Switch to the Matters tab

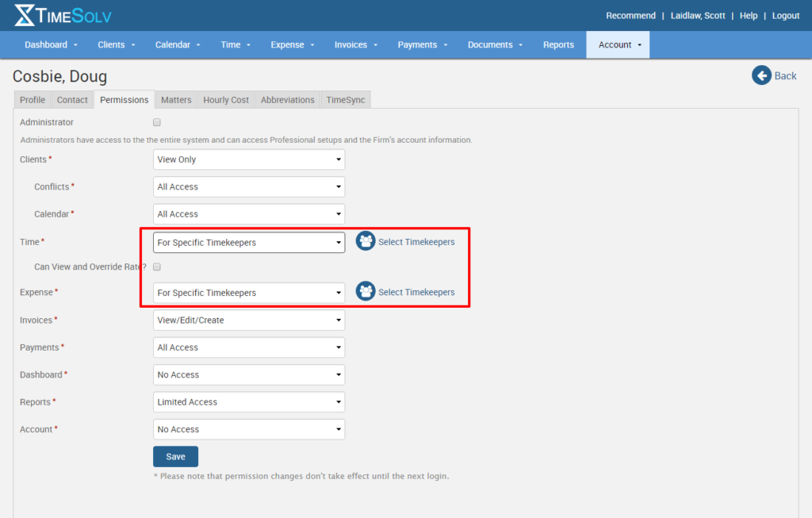coord(175,99)
